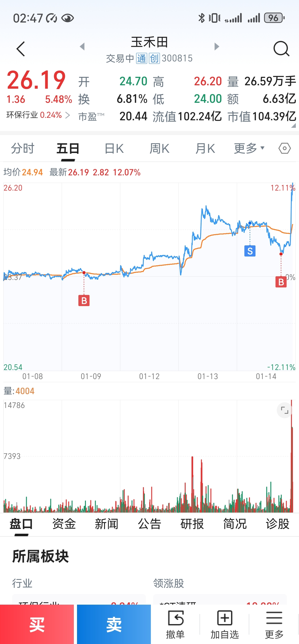Go to previous stock with left triangle

(82, 46)
